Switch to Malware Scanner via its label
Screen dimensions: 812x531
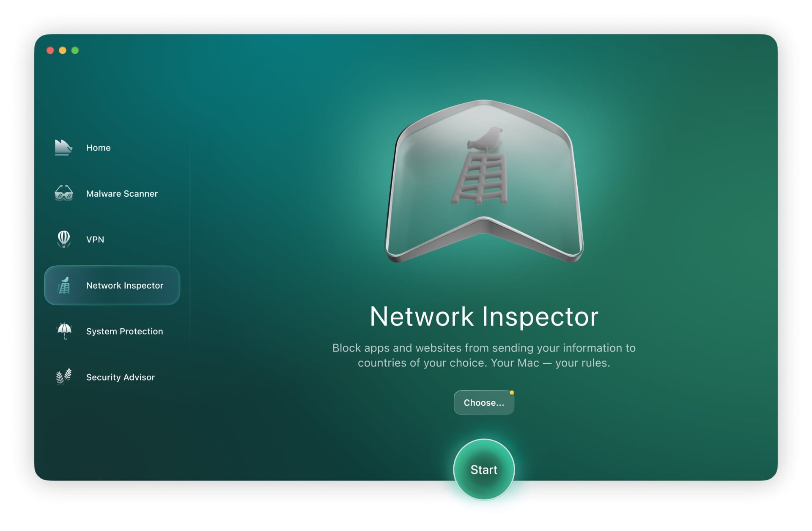(122, 194)
